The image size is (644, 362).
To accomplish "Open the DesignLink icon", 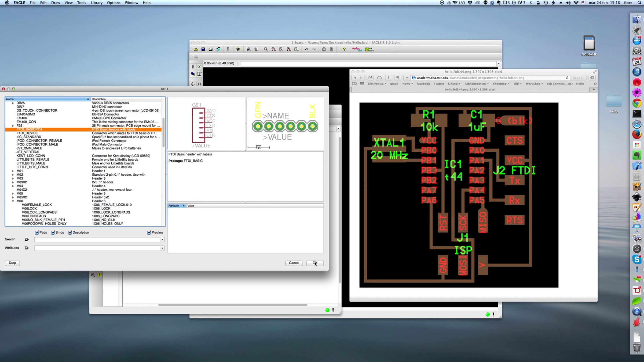I will coord(357,49).
